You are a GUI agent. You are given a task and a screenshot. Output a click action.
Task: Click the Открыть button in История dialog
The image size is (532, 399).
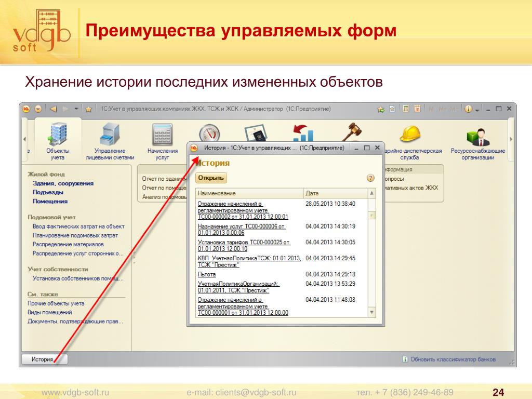[x=211, y=178]
